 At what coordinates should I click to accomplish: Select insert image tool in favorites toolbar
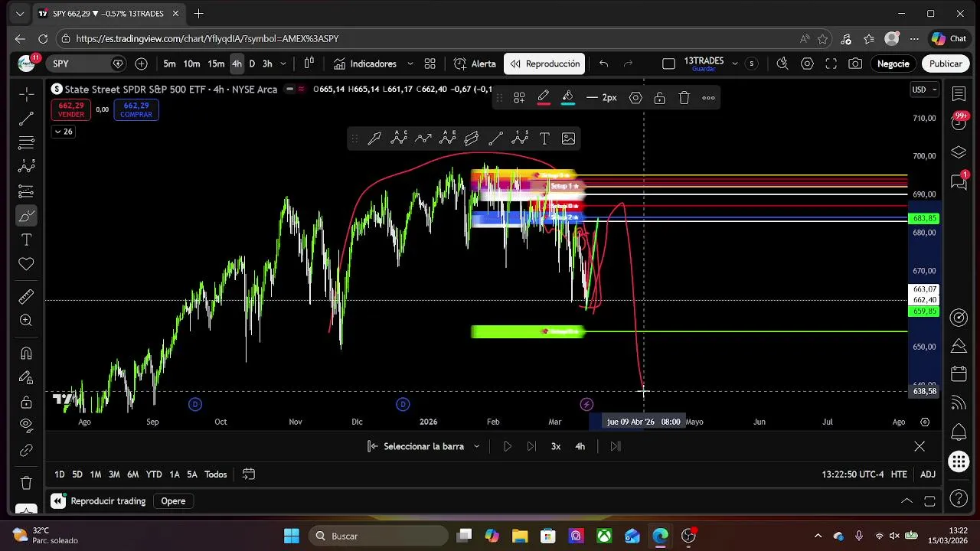[x=568, y=139]
